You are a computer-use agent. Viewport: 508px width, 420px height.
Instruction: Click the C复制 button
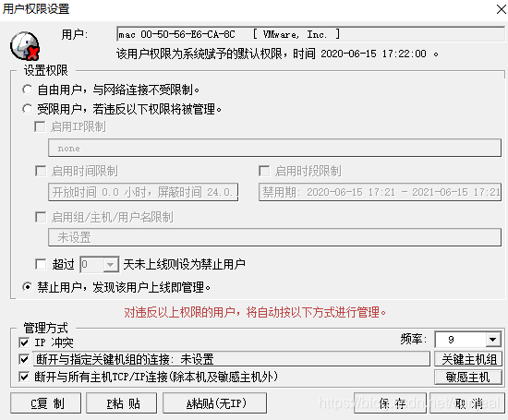tap(45, 403)
